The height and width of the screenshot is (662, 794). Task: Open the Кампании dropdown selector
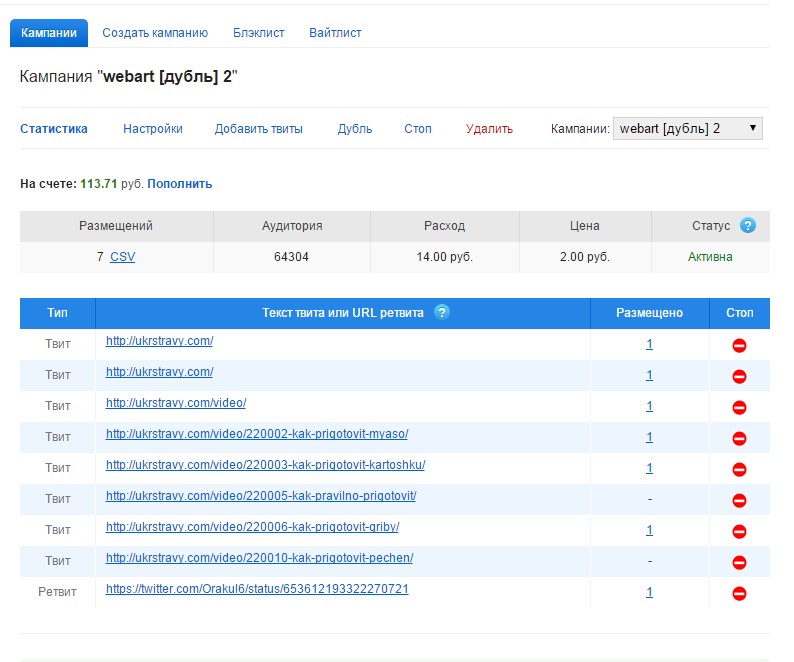pyautogui.click(x=687, y=128)
